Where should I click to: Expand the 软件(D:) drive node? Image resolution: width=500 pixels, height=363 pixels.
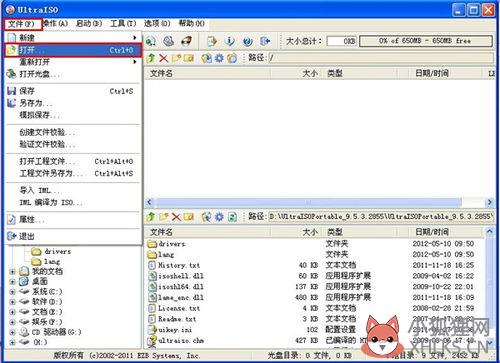[12, 302]
